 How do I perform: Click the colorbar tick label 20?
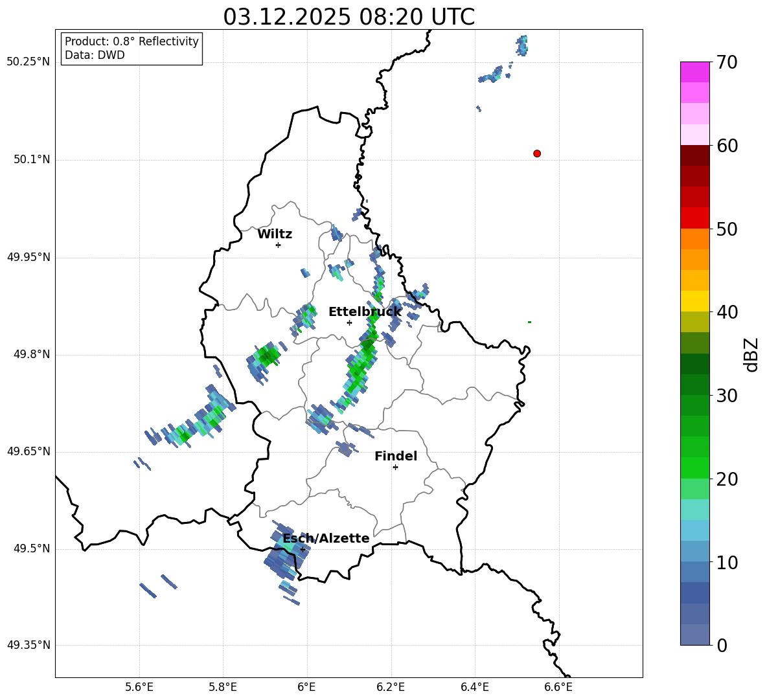pos(727,479)
